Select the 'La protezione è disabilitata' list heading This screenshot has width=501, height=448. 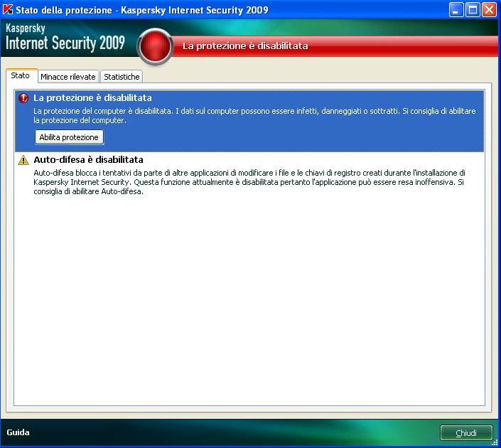click(92, 98)
